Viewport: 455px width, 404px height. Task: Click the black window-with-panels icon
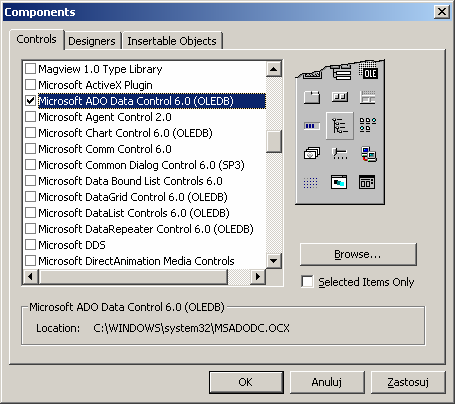pyautogui.click(x=367, y=182)
